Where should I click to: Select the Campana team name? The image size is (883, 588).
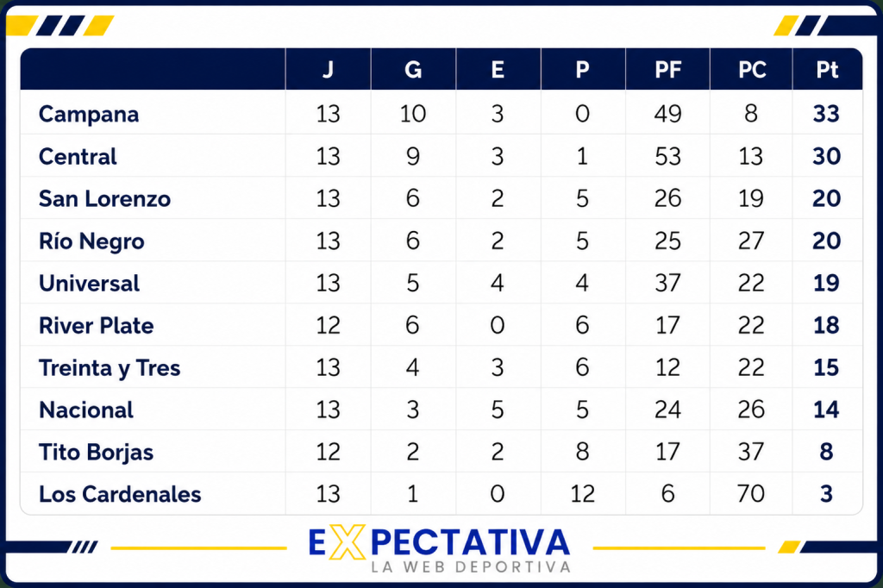click(x=89, y=114)
